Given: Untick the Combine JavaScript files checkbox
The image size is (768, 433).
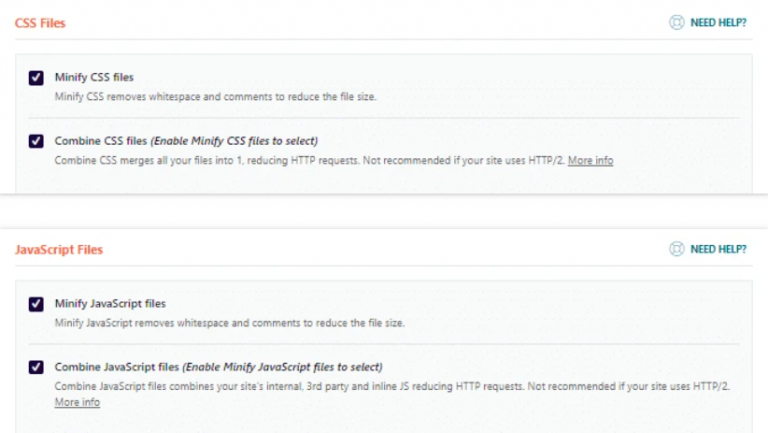Looking at the screenshot, I should [37, 367].
